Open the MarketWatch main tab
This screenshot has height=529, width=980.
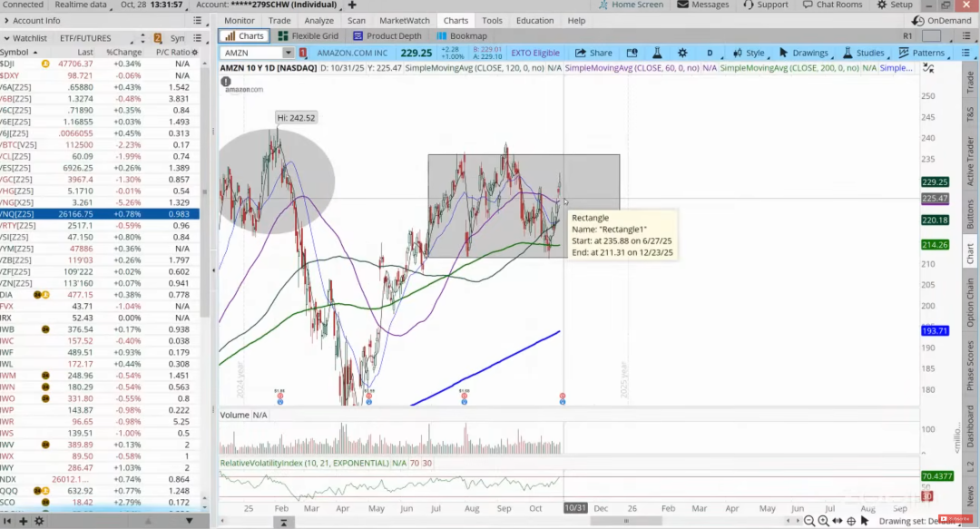coord(405,21)
